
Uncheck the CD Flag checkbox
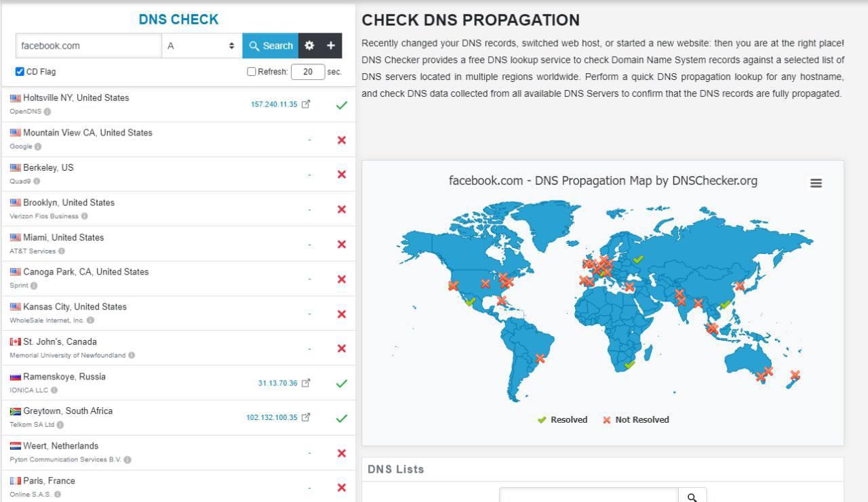20,71
